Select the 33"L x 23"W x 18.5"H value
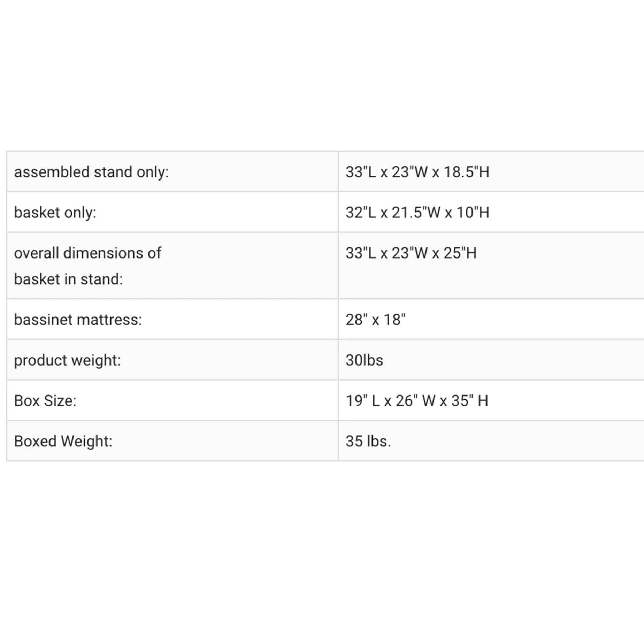Screen dimensions: 644x644 (x=417, y=172)
